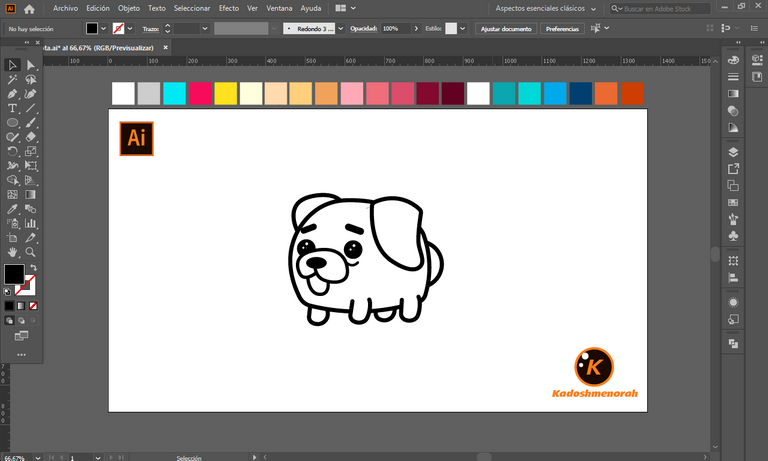Open the stroke color dropdown arrow
The width and height of the screenshot is (768, 461).
point(130,28)
